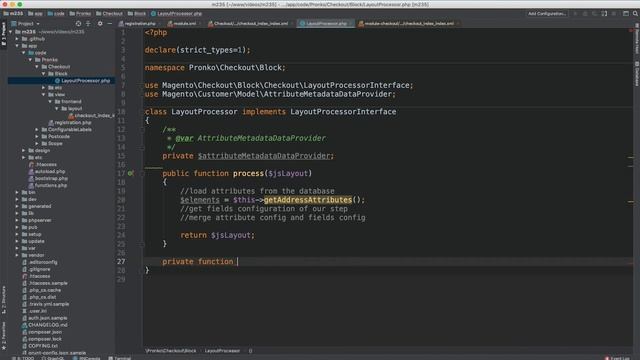Expand the design folder
The image size is (640, 360).
(x=24, y=151)
